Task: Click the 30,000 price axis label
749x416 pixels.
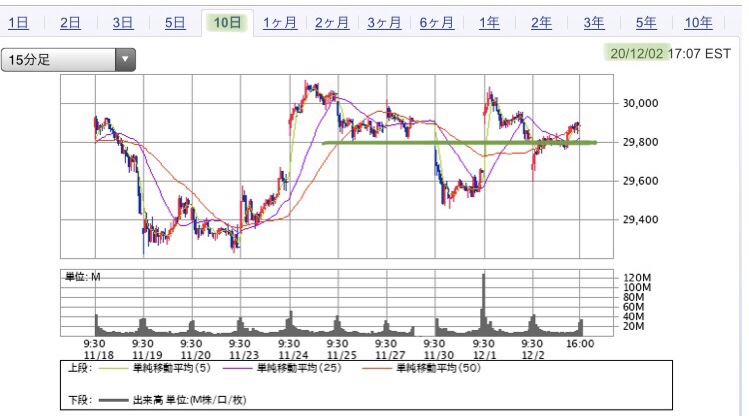Action: [640, 103]
